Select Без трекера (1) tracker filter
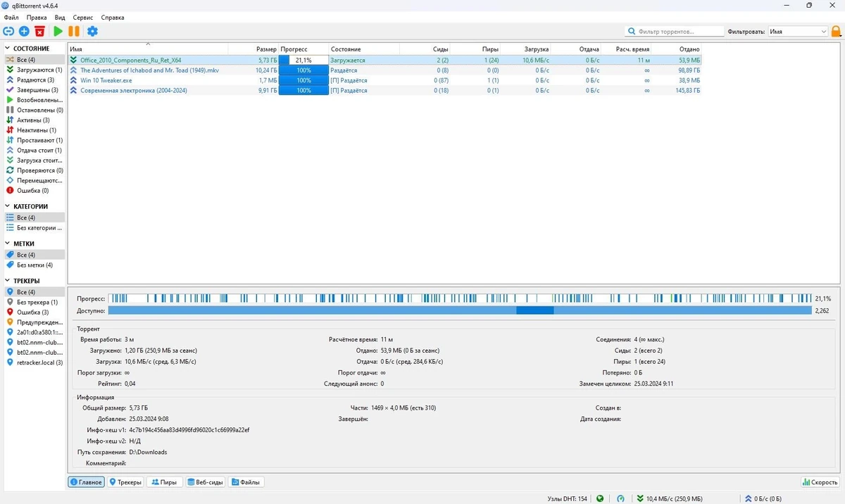 pyautogui.click(x=35, y=301)
